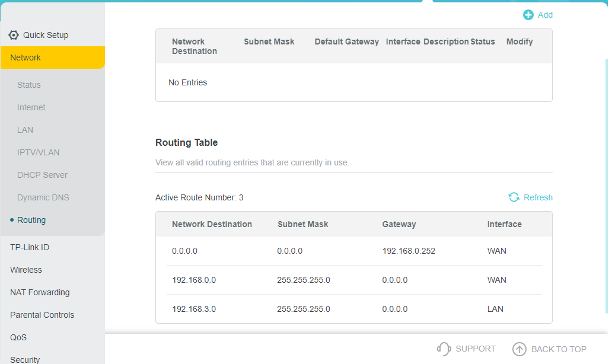The image size is (612, 364).
Task: Click the vertical page scrollbar
Action: coord(607,178)
